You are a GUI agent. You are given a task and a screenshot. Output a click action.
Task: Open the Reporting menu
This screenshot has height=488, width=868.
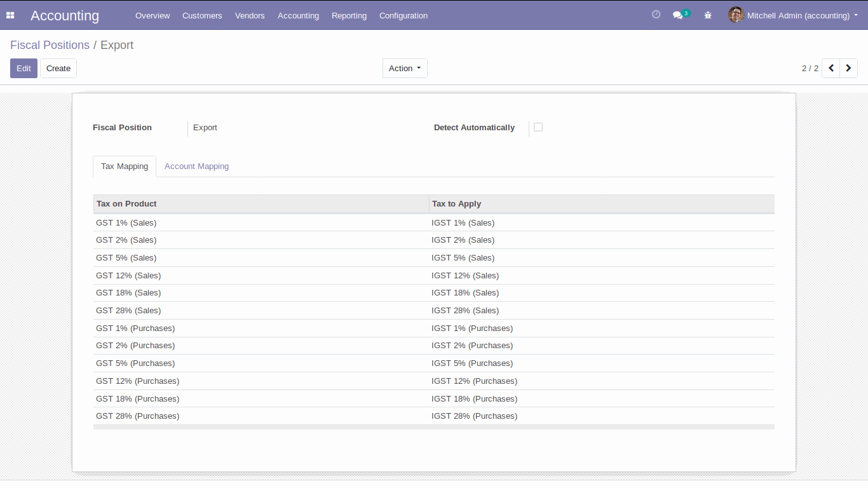[x=349, y=15]
